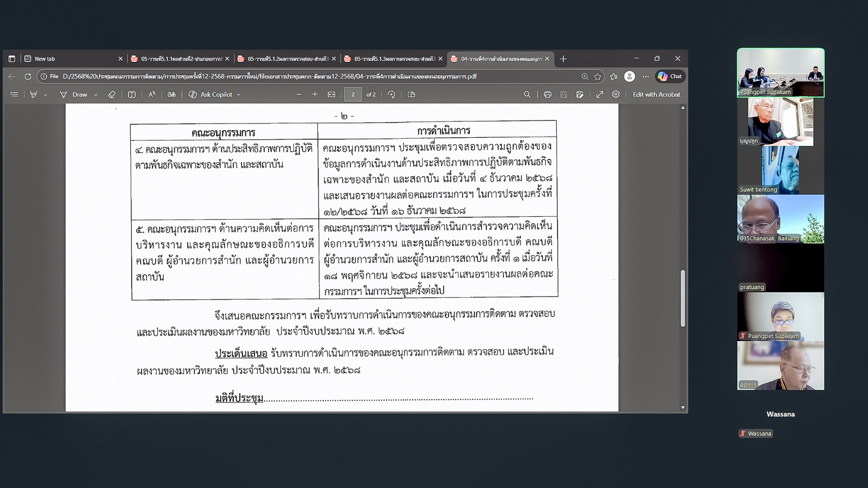Open the Copilot Chat button

(x=671, y=76)
